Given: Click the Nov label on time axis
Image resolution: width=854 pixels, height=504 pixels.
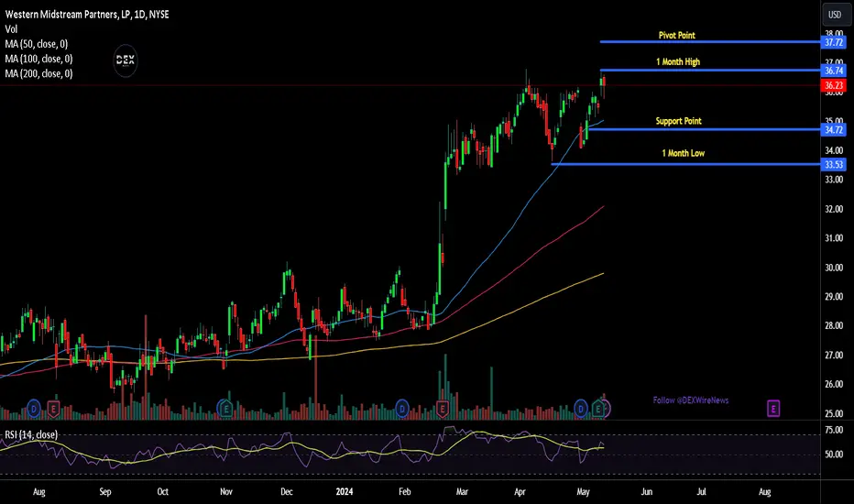Looking at the screenshot, I should (x=226, y=492).
